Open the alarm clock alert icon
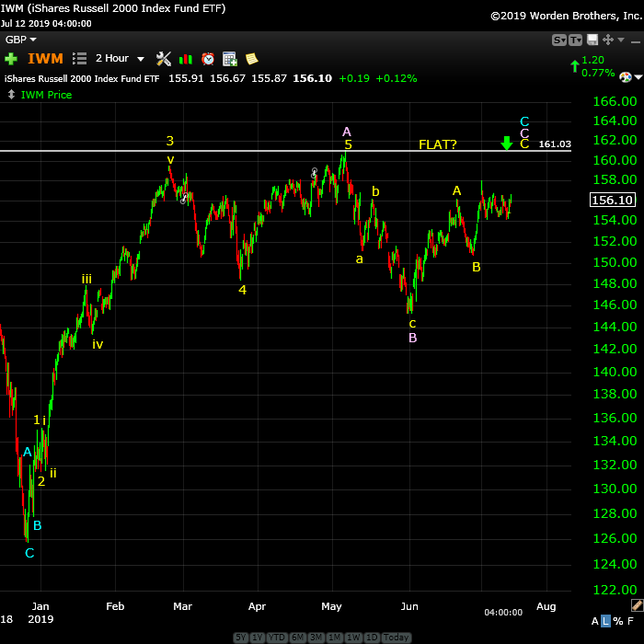644x644 pixels. (x=208, y=59)
